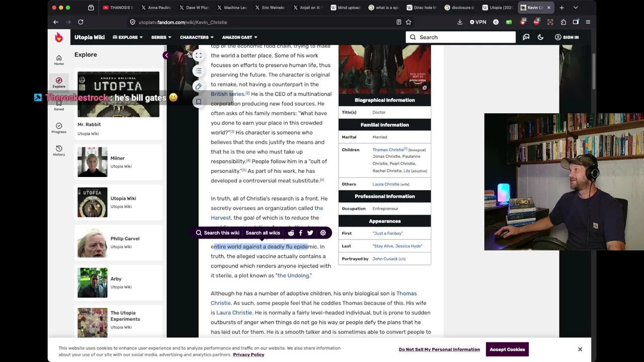Toggle dark mode moon icon
This screenshot has height=362, width=644.
click(540, 37)
